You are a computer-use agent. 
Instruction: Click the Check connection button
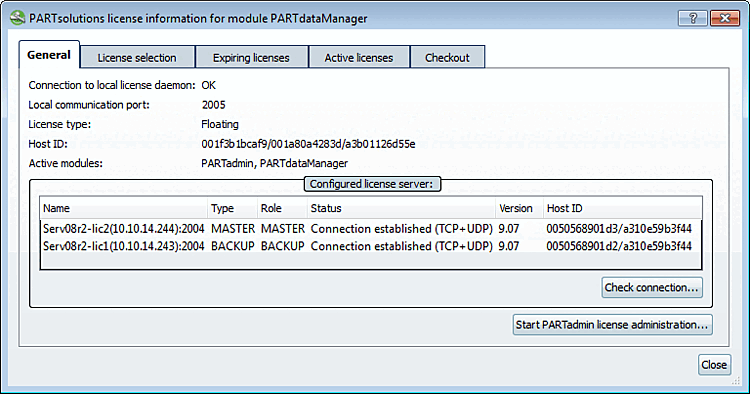[652, 287]
